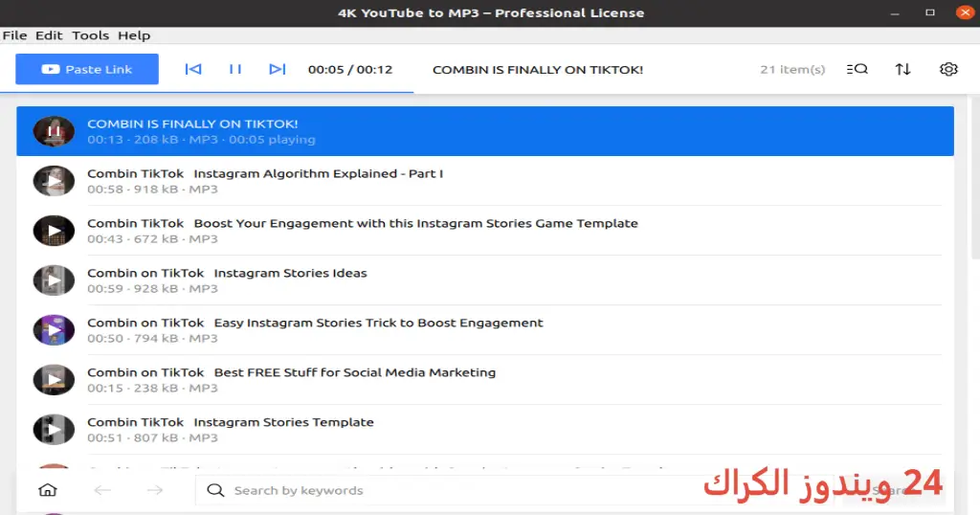Viewport: 980px width, 515px height.
Task: Open the File menu
Action: [x=15, y=35]
